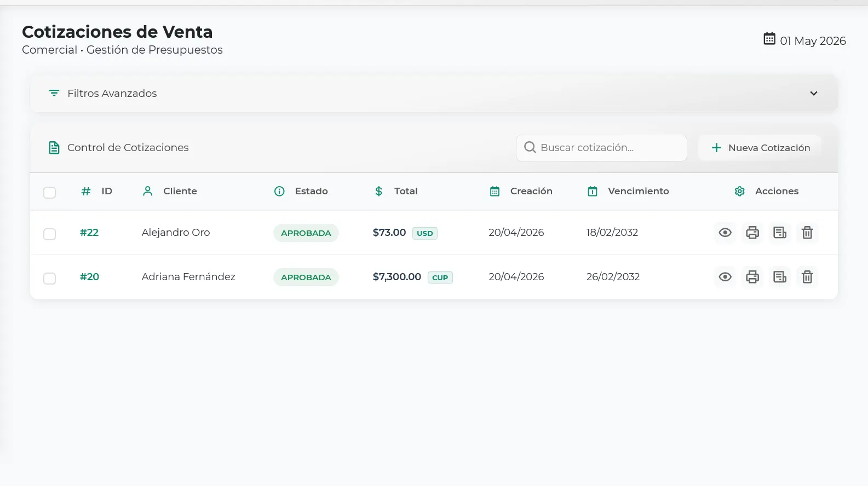
Task: Sort by the Cliente column header
Action: (x=180, y=191)
